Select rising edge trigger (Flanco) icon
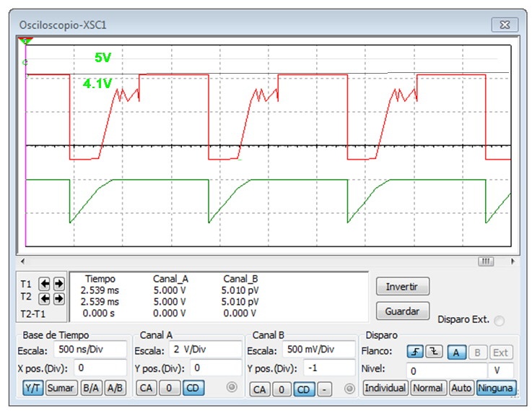The image size is (532, 411). (413, 352)
